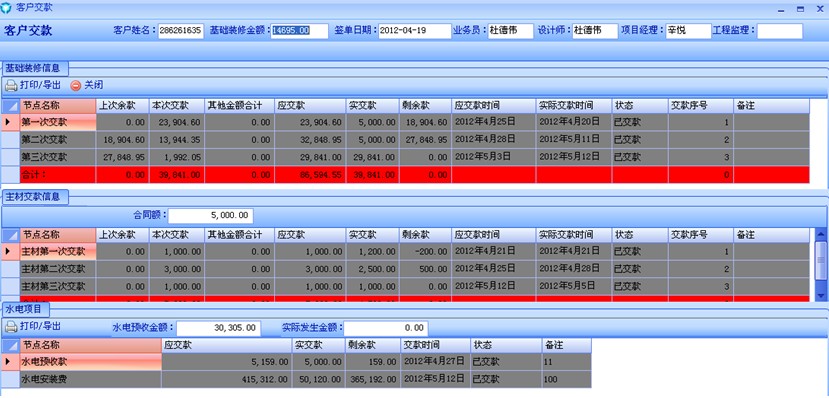
Task: Click red 关闭 close icon
Action: point(76,86)
